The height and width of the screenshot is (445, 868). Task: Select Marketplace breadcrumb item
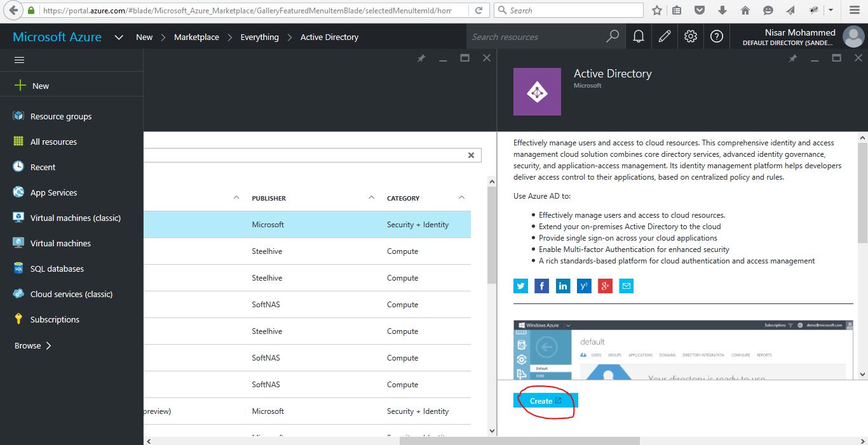tap(196, 37)
